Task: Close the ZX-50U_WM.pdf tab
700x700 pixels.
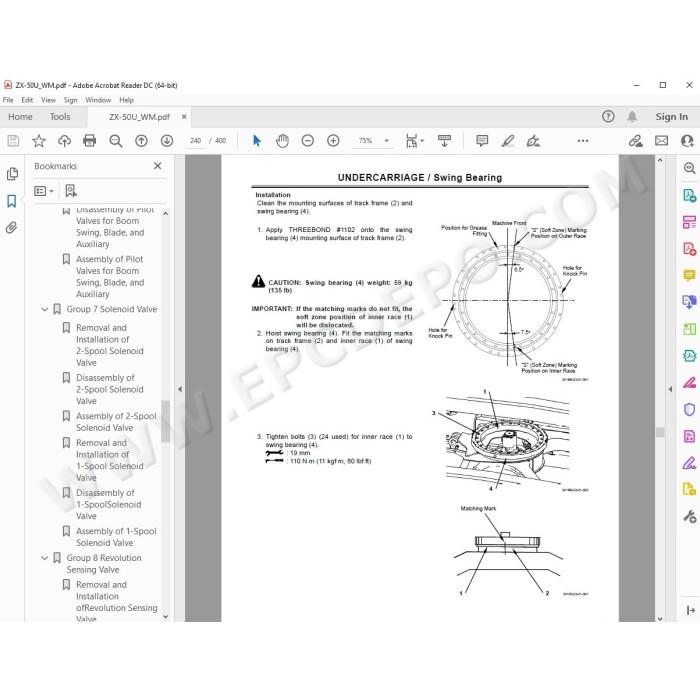Action: [x=184, y=117]
